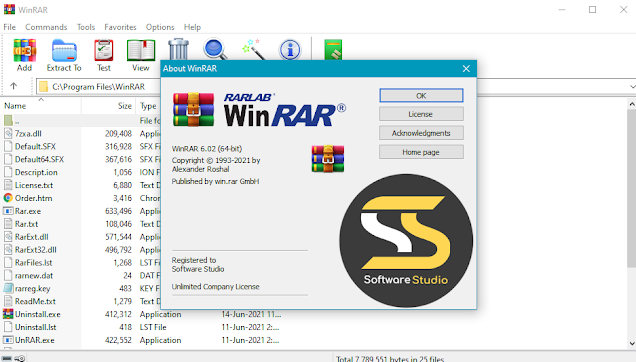This screenshot has width=636, height=362.
Task: Click the WinRAR app icon in title bar
Action: 9,9
